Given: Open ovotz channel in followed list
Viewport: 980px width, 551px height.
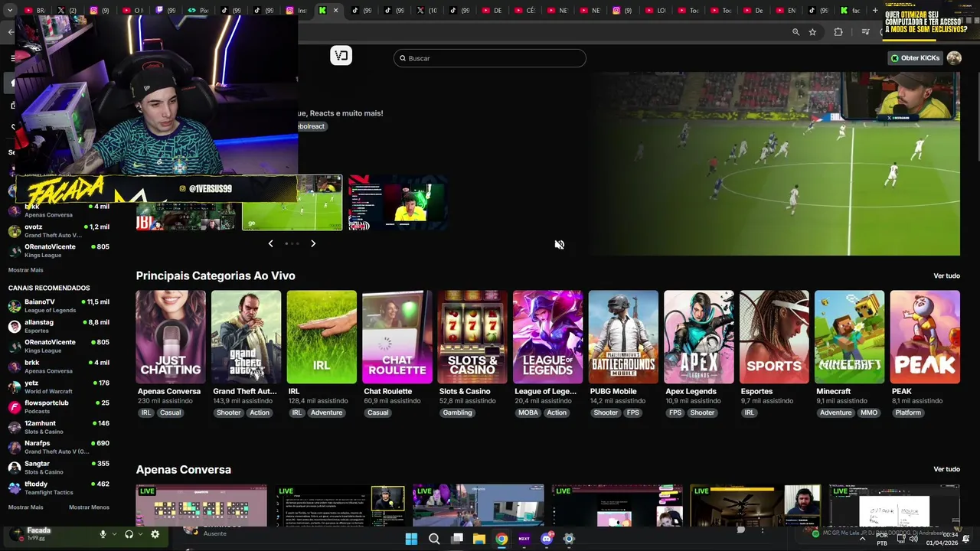Looking at the screenshot, I should tap(60, 231).
